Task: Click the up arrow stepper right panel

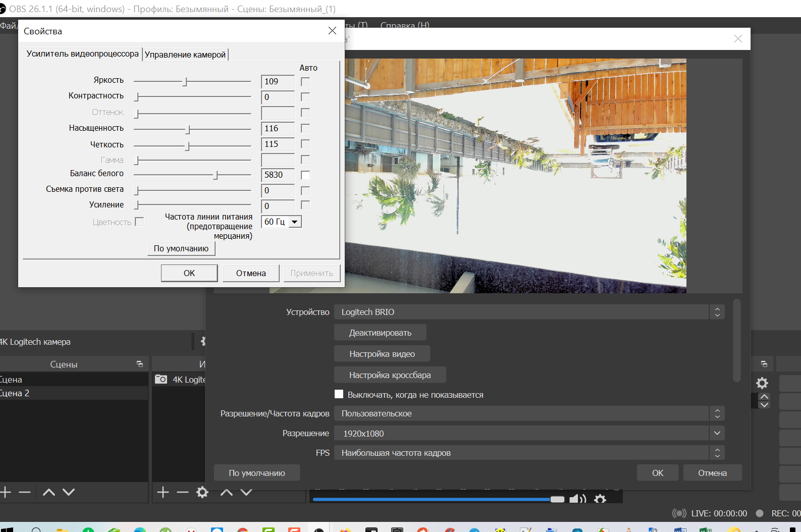Action: pyautogui.click(x=764, y=397)
